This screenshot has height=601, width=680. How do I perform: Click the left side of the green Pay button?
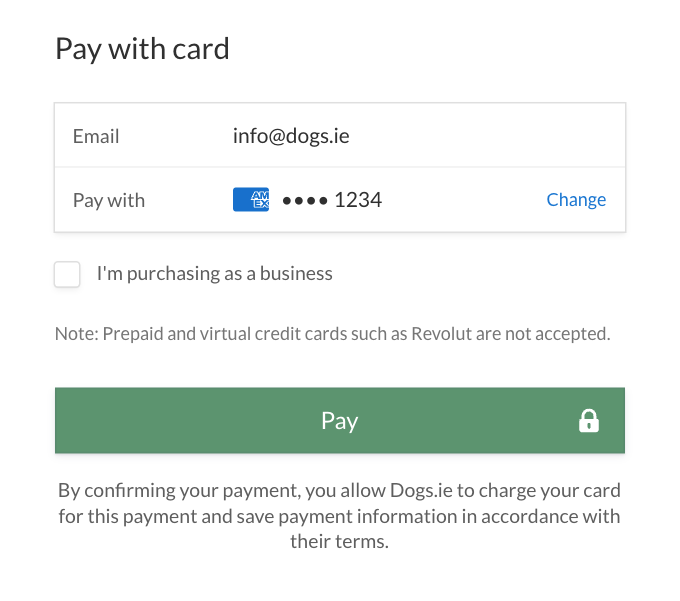pyautogui.click(x=173, y=421)
